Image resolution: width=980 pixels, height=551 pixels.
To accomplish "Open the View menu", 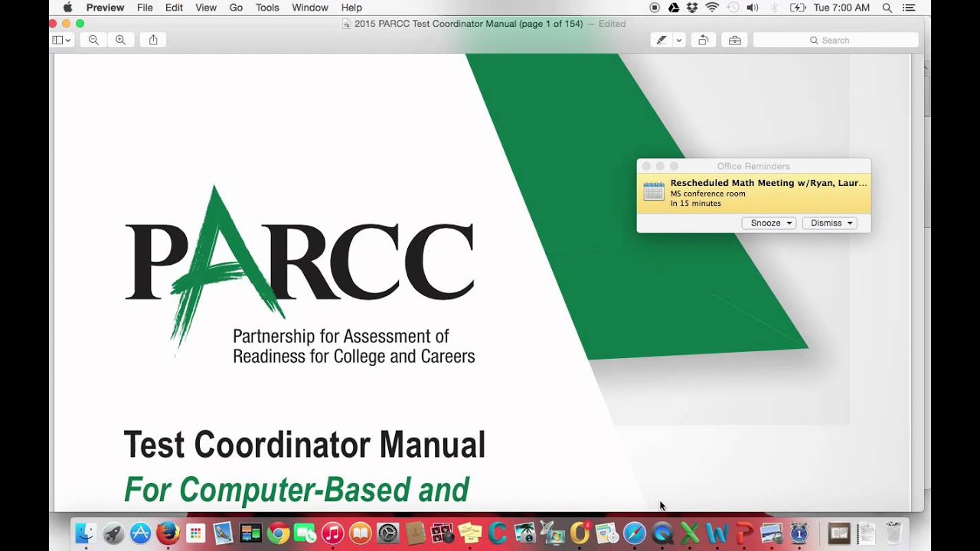I will [x=206, y=8].
